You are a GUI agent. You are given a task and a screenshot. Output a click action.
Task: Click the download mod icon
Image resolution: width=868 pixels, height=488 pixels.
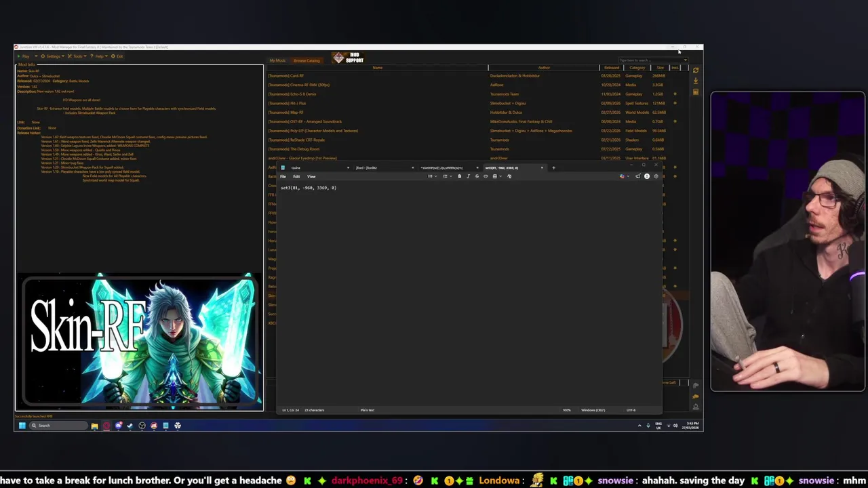pos(696,81)
